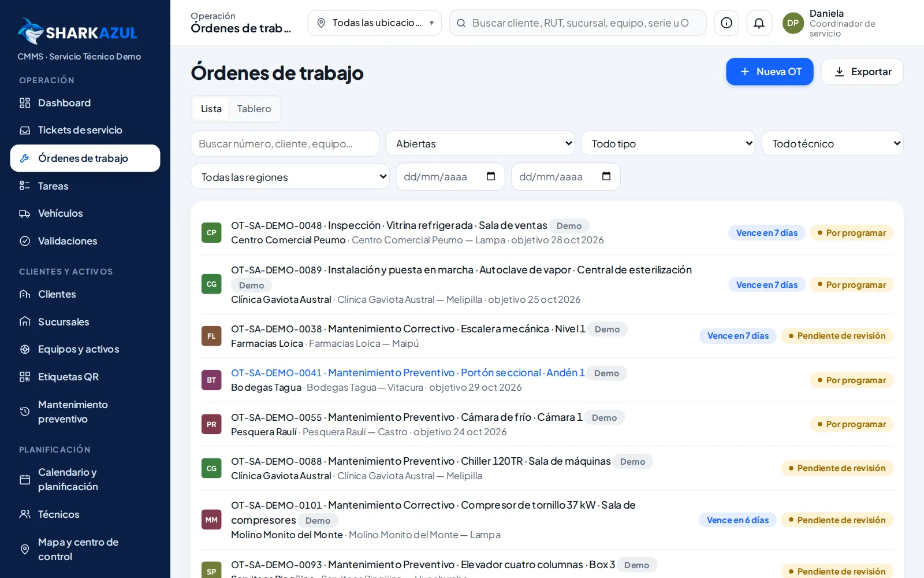Open work order OT-SA-DEMO-0048 row

tap(547, 232)
